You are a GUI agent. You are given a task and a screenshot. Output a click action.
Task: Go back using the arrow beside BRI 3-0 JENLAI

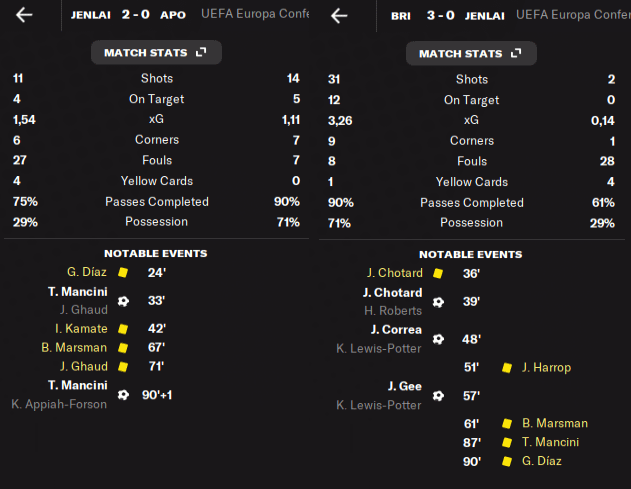click(x=339, y=15)
